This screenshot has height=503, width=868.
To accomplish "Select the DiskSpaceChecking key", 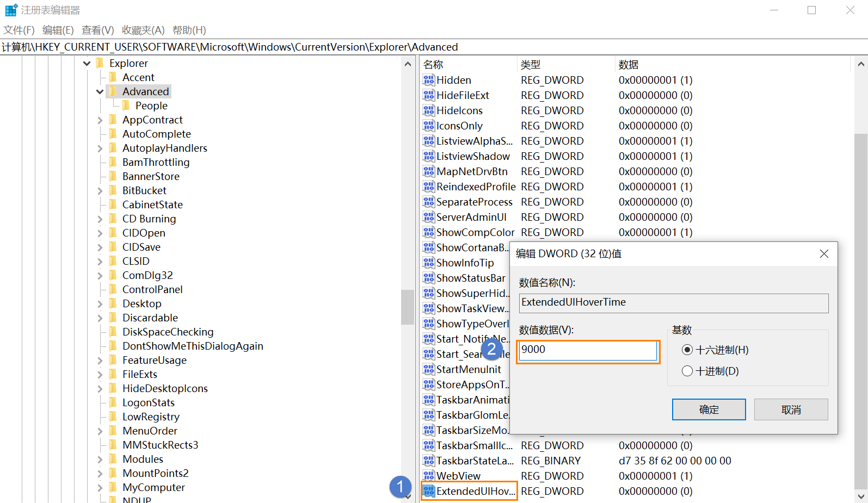I will pyautogui.click(x=168, y=332).
